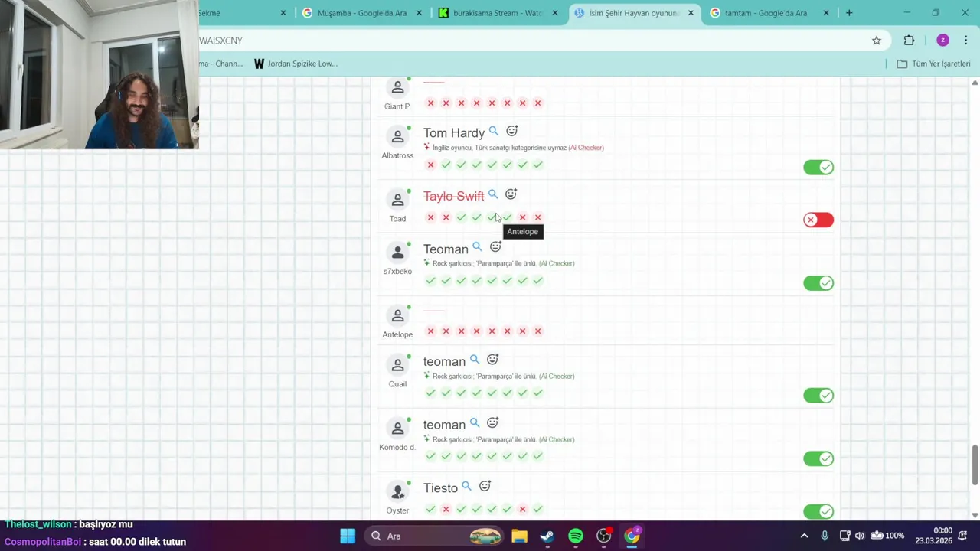This screenshot has width=980, height=551.
Task: Open AI Checker link under s7xbeko's Teoman
Action: [557, 263]
